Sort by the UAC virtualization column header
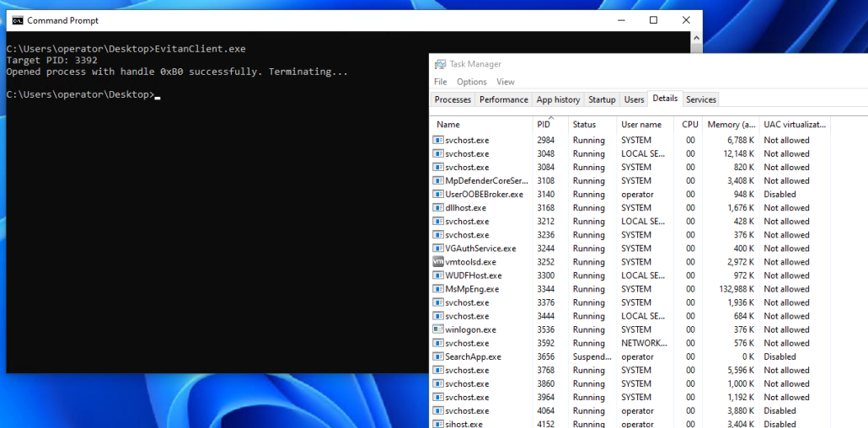This screenshot has width=868, height=428. click(795, 125)
